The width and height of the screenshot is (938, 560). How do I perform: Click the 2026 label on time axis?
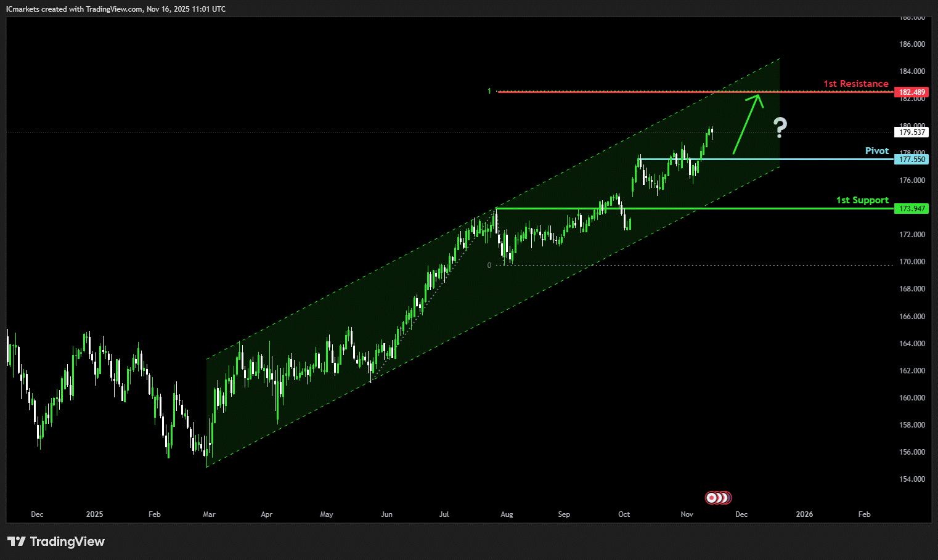pyautogui.click(x=804, y=514)
